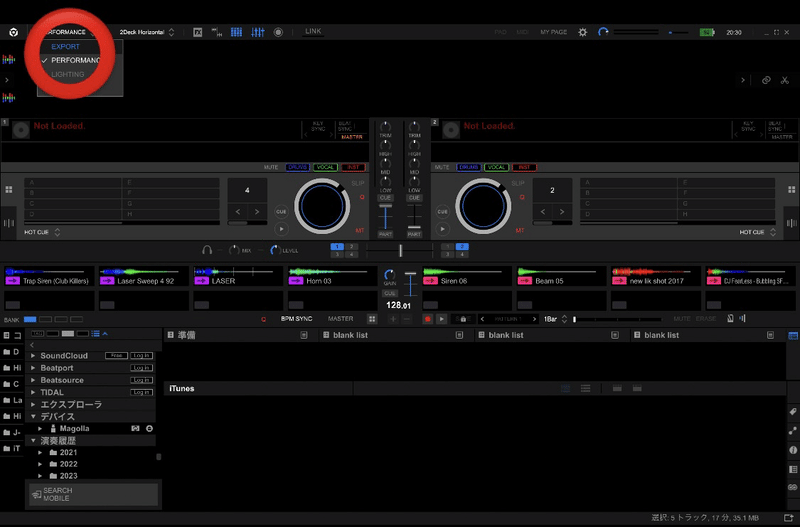Click the Horn 03 sample play-mode icon
Screen dimensions: 800x527
296,281
